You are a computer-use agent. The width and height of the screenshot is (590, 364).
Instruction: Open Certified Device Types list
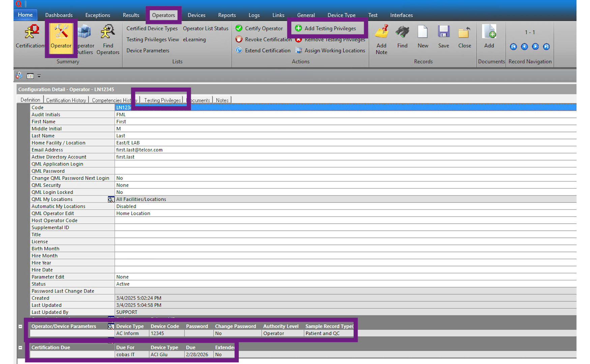[152, 28]
